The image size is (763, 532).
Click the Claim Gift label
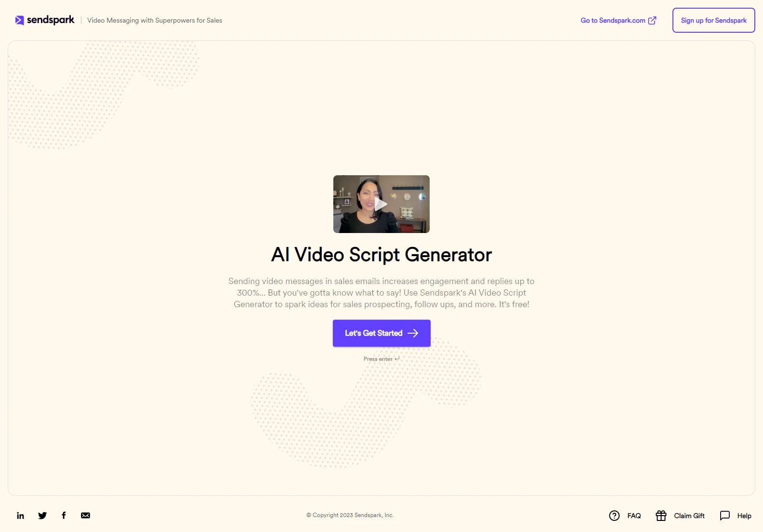(x=689, y=516)
